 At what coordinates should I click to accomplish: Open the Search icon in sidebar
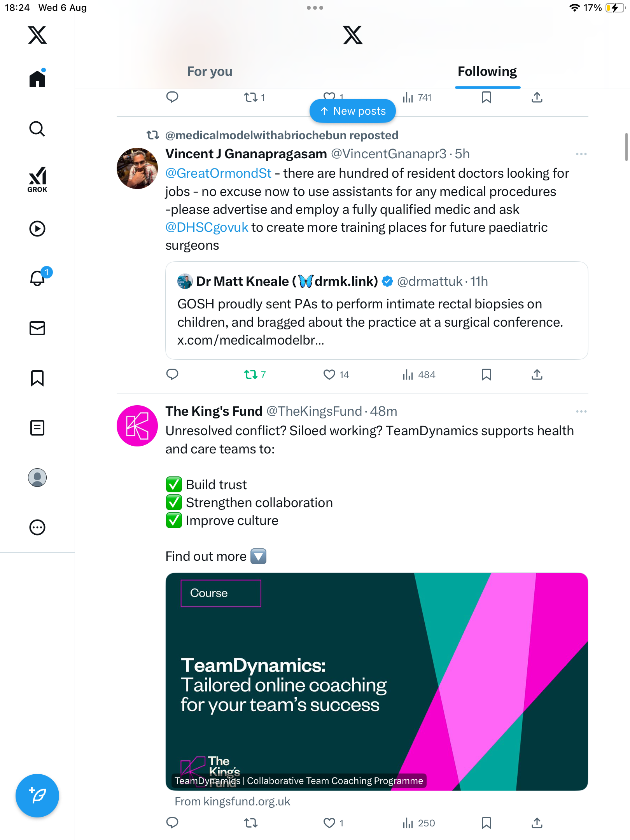[x=37, y=129]
